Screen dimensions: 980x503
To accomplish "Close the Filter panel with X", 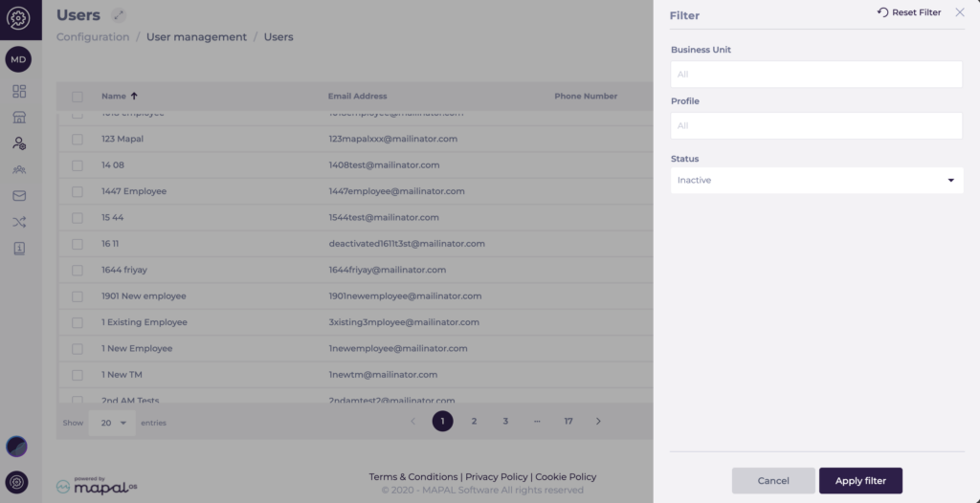I will [x=960, y=12].
